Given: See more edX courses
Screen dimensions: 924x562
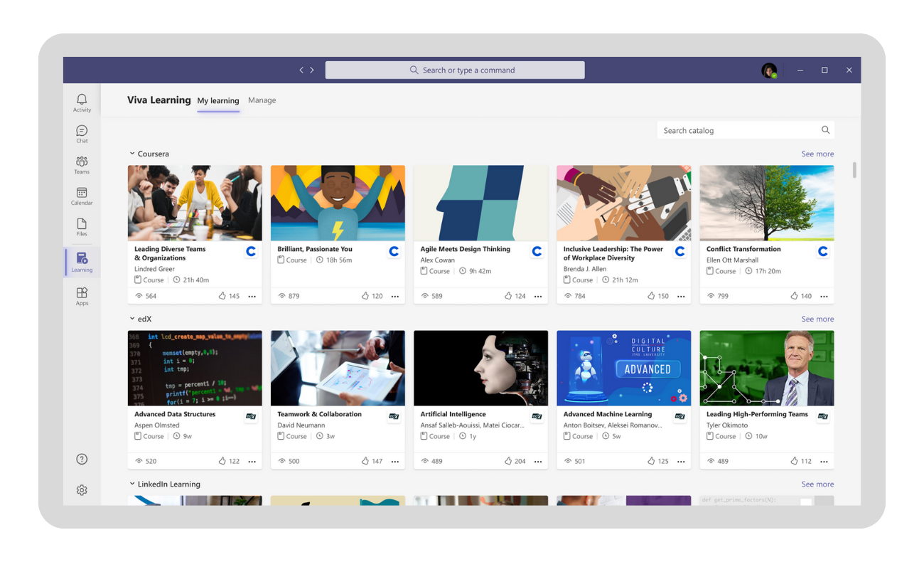Looking at the screenshot, I should (x=817, y=319).
